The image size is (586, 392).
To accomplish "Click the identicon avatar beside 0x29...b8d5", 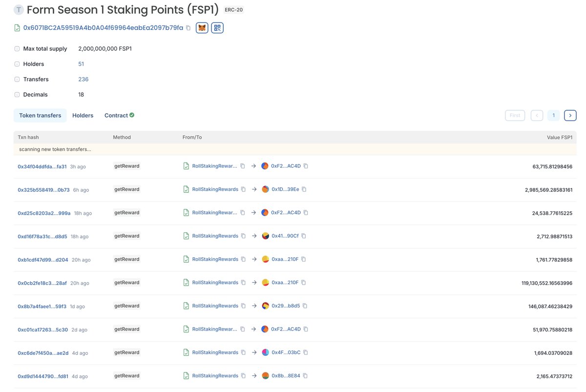I will tap(265, 306).
